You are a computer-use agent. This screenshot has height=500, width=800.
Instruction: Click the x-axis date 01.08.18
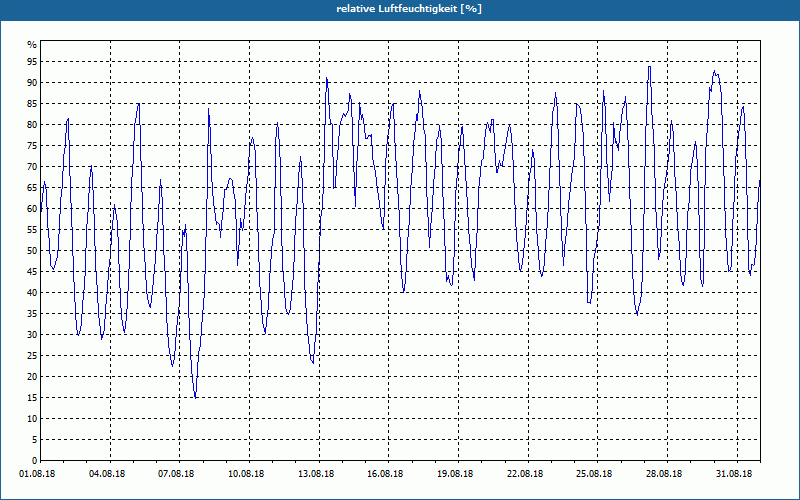tap(37, 474)
